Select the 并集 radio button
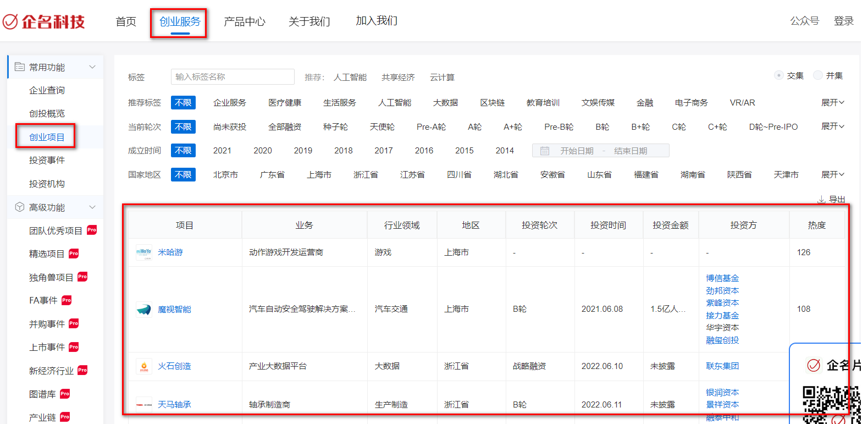The image size is (868, 424). pyautogui.click(x=818, y=75)
